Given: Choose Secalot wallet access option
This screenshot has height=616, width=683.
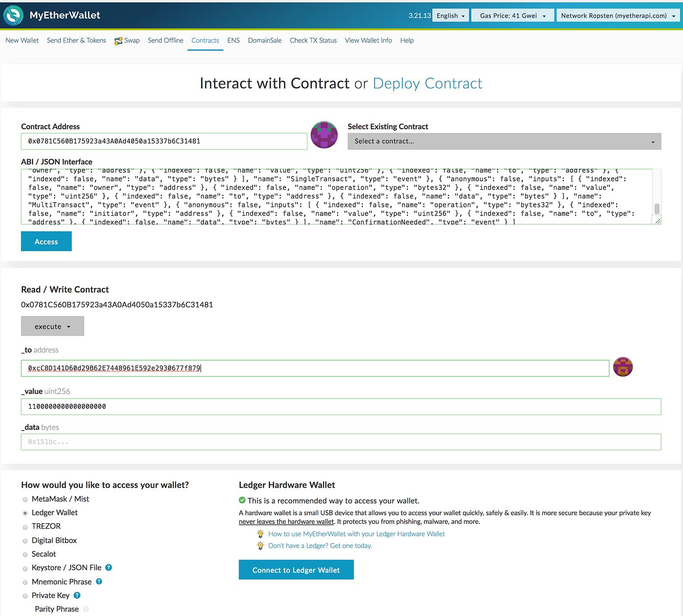Looking at the screenshot, I should tap(25, 555).
